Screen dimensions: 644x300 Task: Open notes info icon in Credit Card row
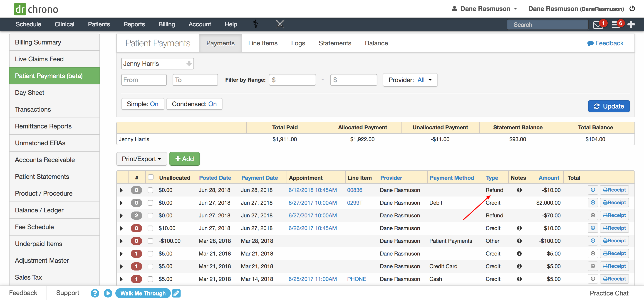click(519, 266)
